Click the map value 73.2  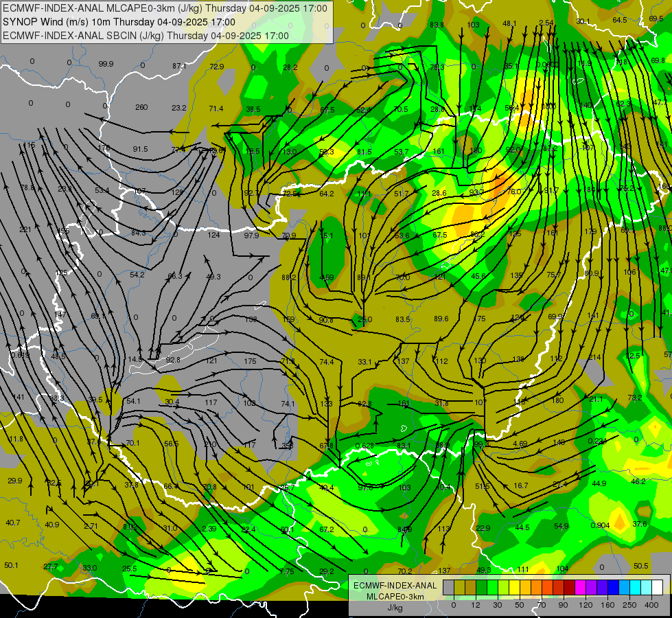coord(635,398)
